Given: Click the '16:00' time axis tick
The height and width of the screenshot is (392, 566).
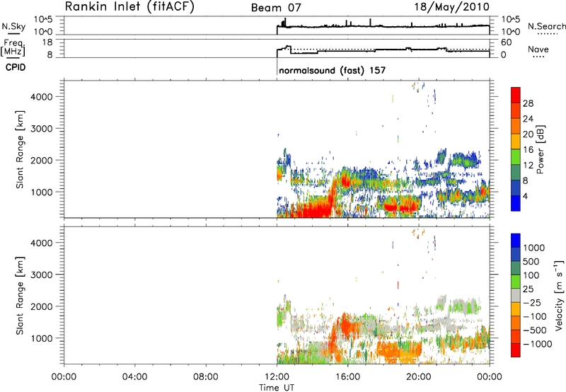Looking at the screenshot, I should click(347, 377).
